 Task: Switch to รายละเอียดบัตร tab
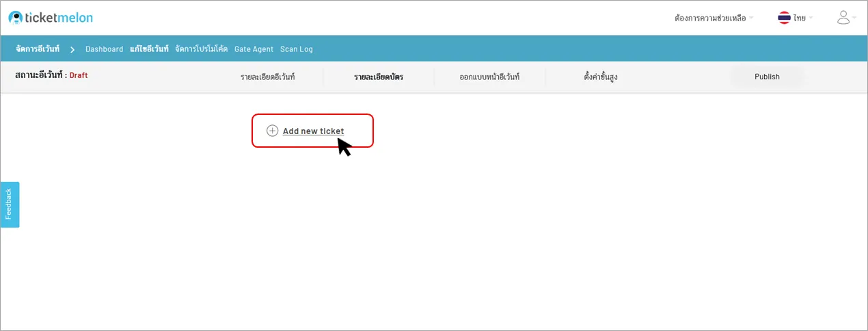tap(378, 77)
